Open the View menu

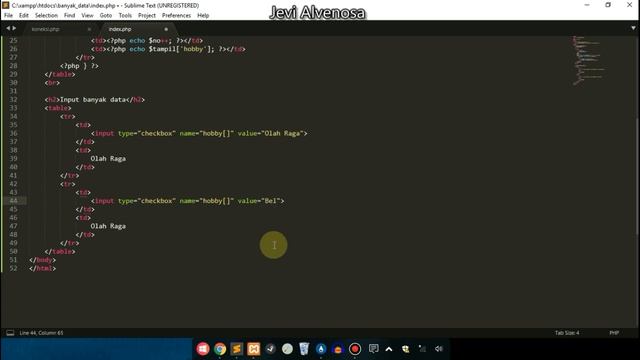(x=87, y=16)
